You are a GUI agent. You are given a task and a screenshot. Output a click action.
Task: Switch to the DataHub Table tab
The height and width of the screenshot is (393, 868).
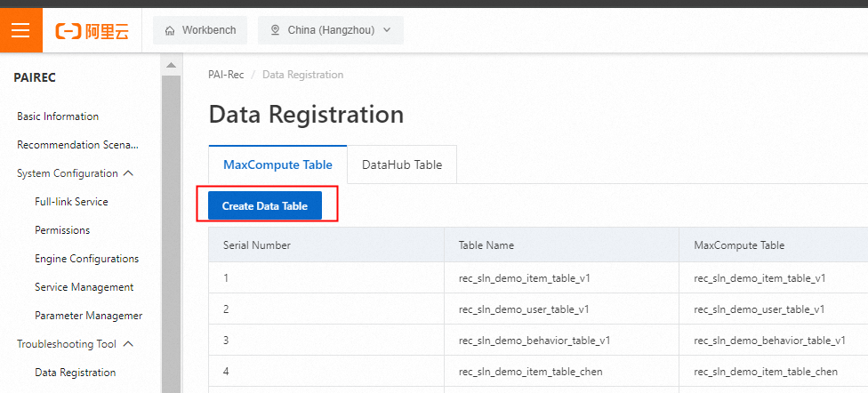402,164
